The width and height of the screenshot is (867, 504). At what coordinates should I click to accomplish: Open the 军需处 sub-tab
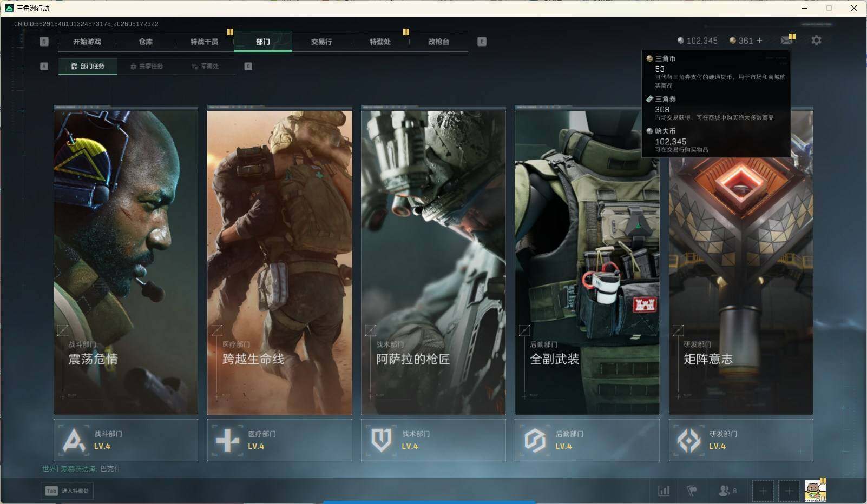(x=205, y=66)
